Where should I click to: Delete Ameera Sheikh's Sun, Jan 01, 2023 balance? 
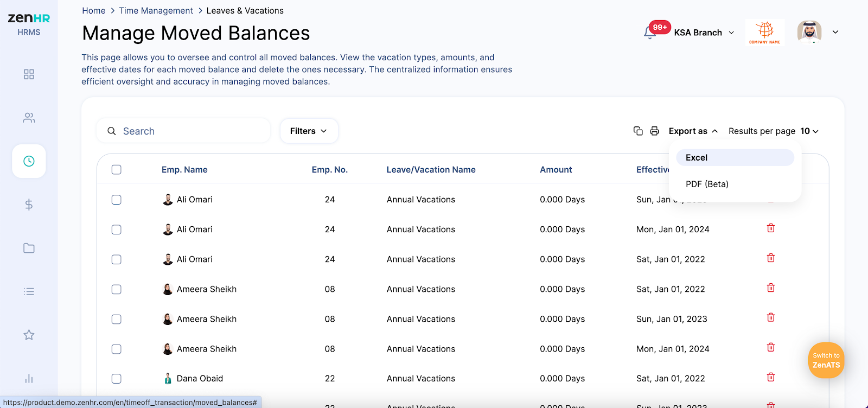tap(771, 317)
